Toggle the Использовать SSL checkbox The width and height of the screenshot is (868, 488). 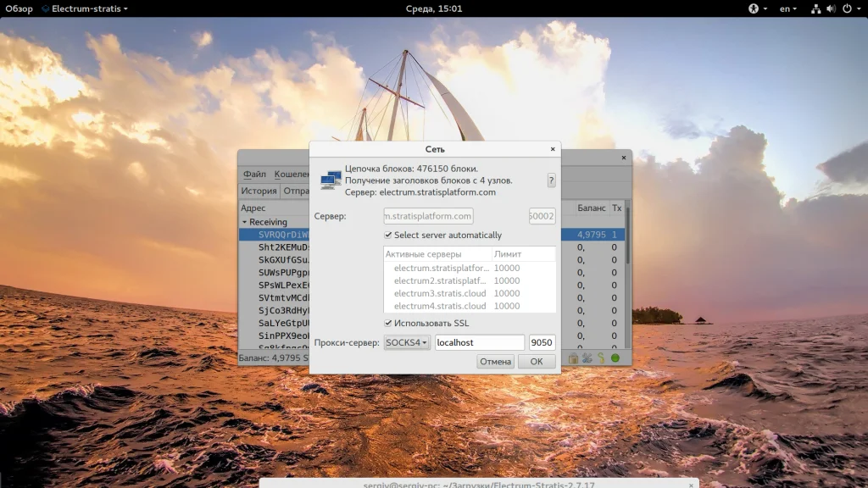pyautogui.click(x=388, y=324)
